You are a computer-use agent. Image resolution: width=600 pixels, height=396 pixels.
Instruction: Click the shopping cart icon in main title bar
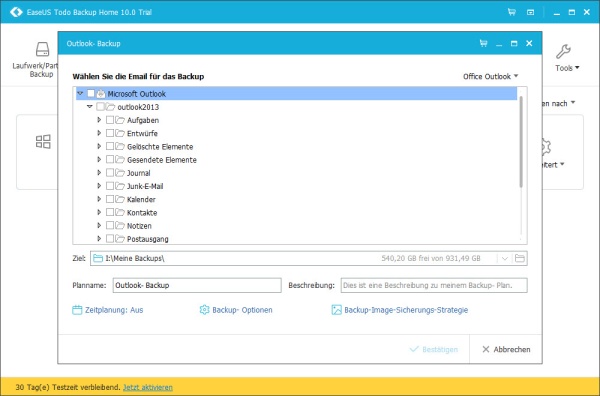(x=512, y=12)
